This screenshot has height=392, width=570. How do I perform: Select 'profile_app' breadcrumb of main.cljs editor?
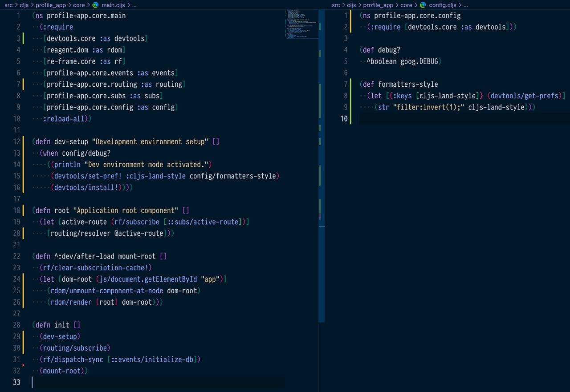(51, 5)
